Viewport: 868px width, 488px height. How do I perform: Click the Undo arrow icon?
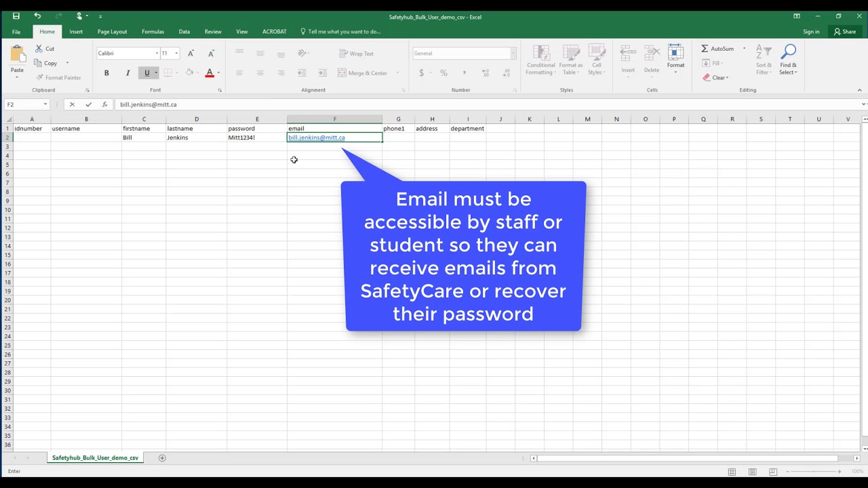(37, 16)
